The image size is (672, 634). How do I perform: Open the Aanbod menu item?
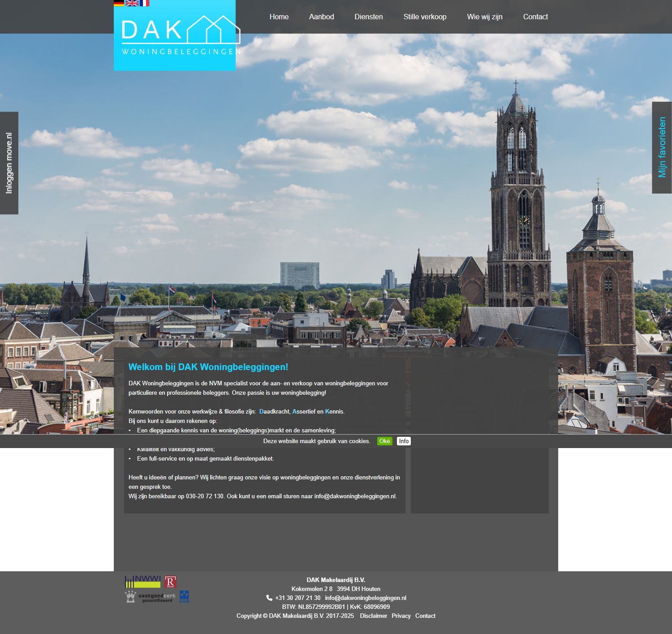pos(322,17)
